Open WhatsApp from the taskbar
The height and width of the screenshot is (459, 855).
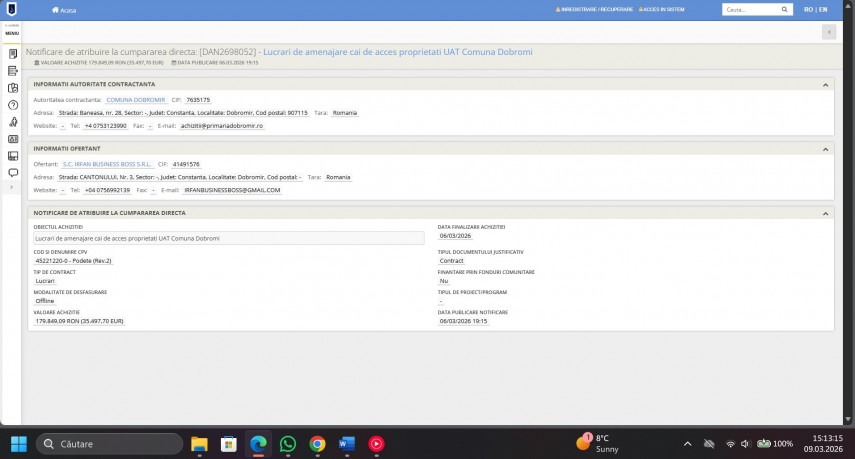[x=288, y=443]
